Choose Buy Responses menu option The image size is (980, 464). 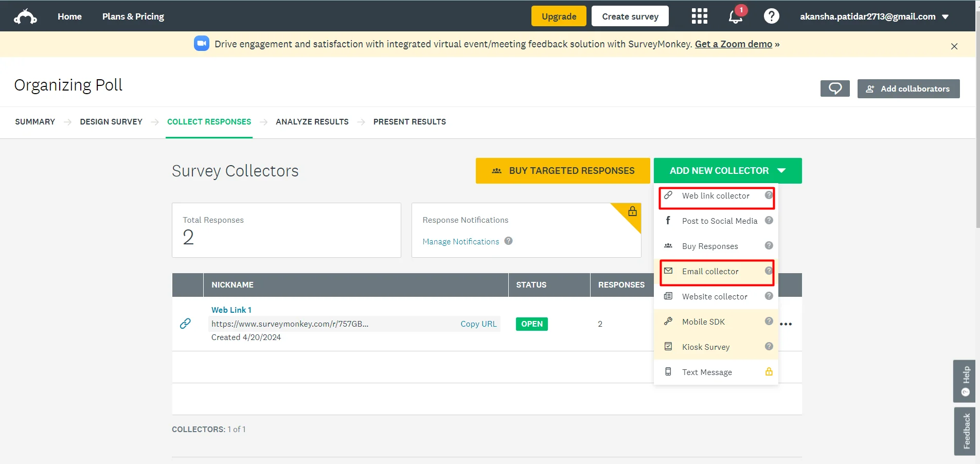pyautogui.click(x=716, y=246)
